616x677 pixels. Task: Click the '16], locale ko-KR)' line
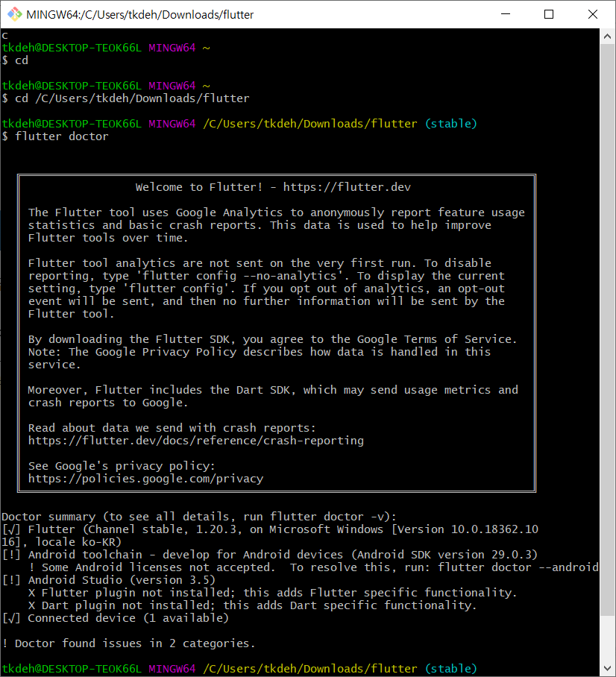62,542
